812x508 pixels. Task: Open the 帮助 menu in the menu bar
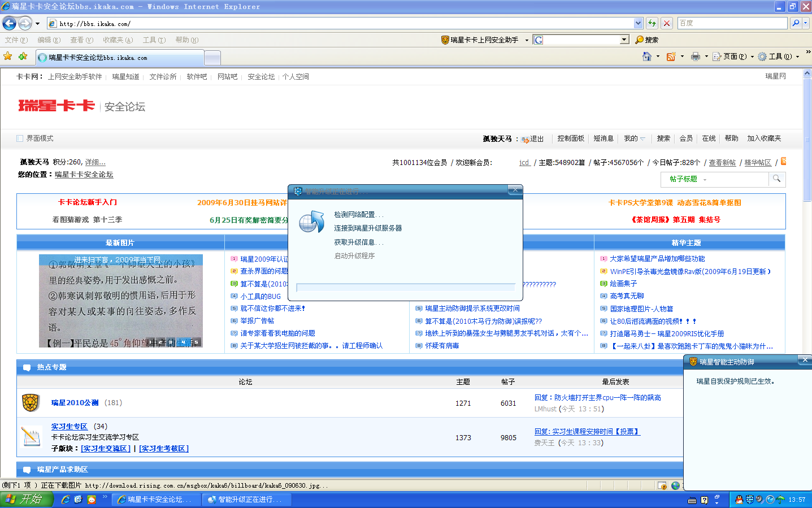pos(186,40)
